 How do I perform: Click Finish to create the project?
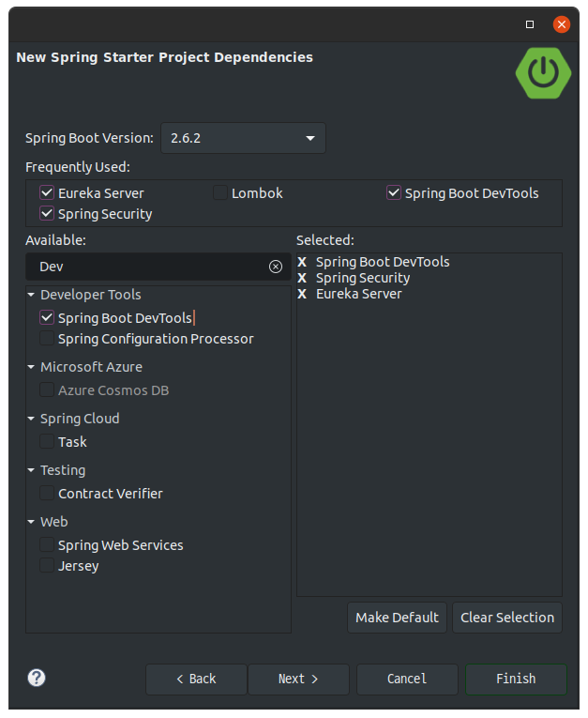[x=516, y=680]
